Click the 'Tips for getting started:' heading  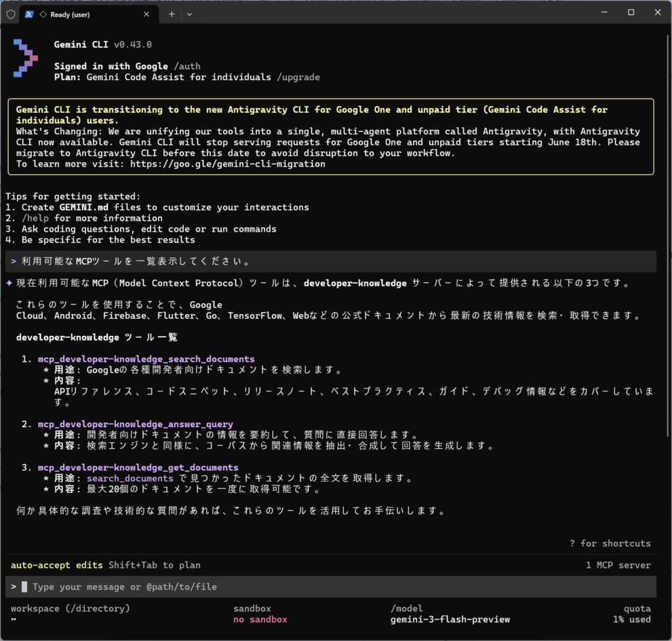pyautogui.click(x=73, y=196)
